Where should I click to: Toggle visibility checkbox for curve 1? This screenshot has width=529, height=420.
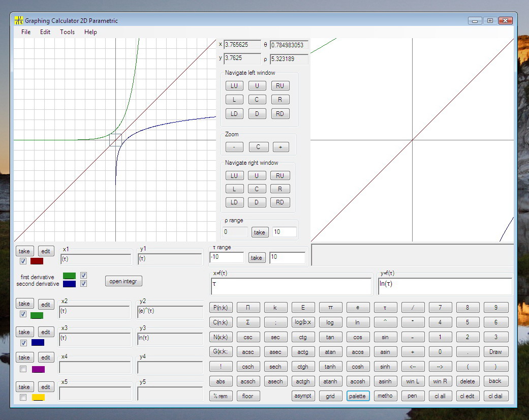tap(23, 261)
